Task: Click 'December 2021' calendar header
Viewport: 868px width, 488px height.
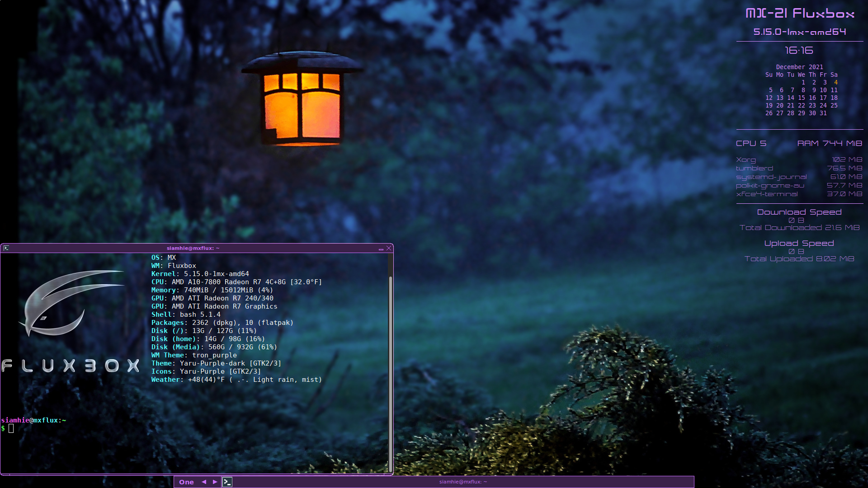Action: pos(799,67)
